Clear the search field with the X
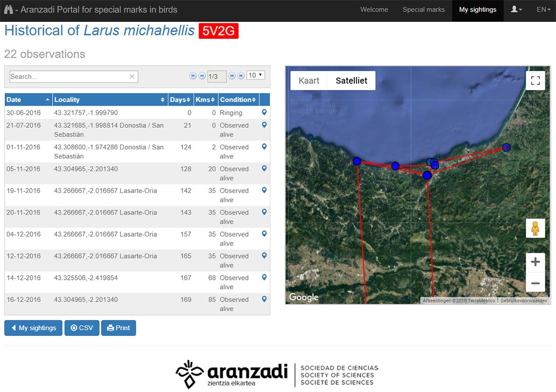The width and height of the screenshot is (556, 392). (x=132, y=77)
